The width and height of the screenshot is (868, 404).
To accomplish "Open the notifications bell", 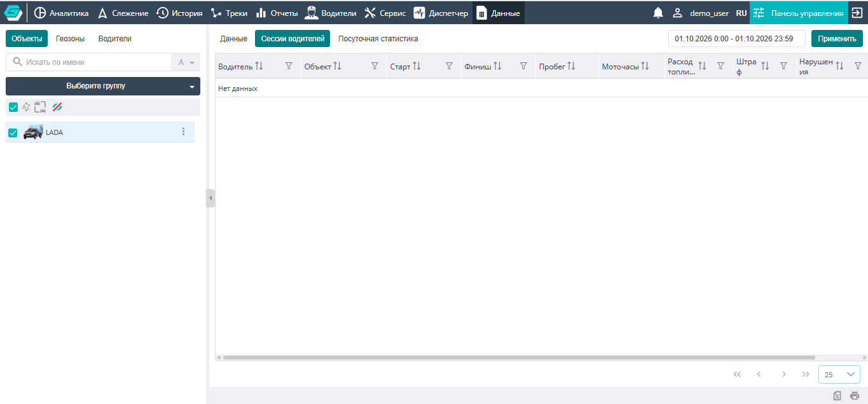I will pos(658,13).
